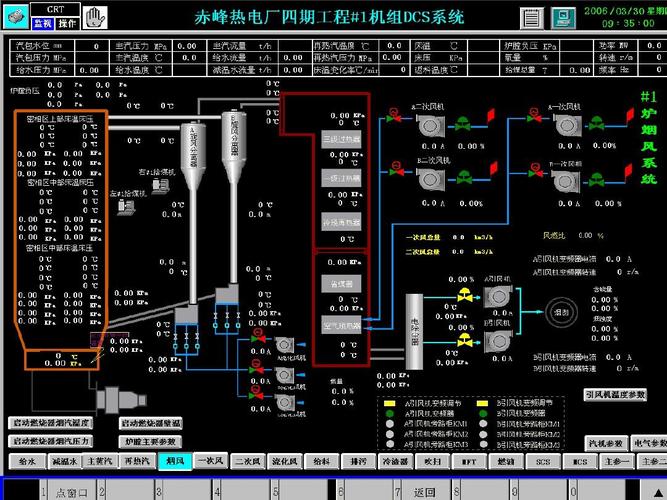
Task: Switch to 监视 monitor mode
Action: pyautogui.click(x=43, y=23)
